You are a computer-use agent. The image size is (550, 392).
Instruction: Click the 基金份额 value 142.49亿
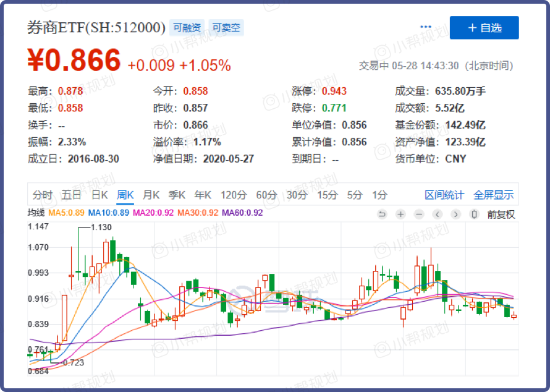coord(465,125)
